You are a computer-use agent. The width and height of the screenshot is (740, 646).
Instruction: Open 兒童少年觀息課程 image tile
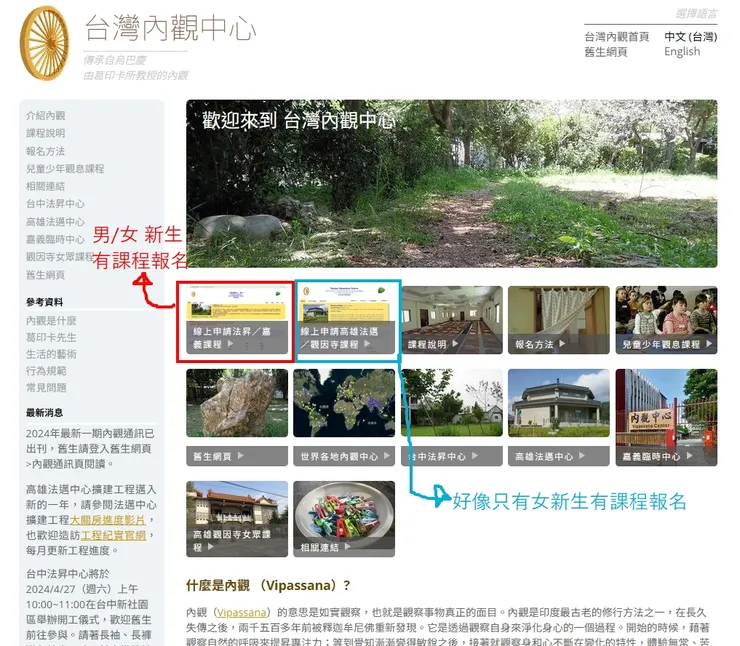click(x=666, y=320)
